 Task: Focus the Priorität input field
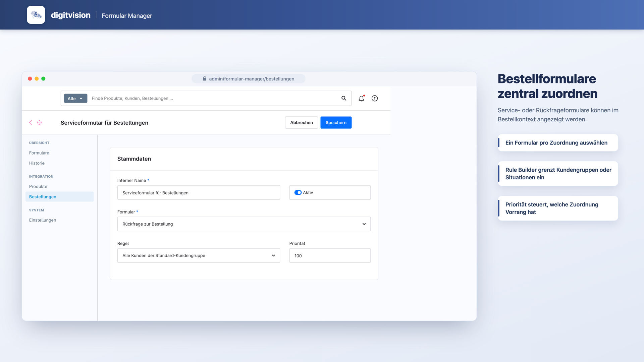click(330, 255)
